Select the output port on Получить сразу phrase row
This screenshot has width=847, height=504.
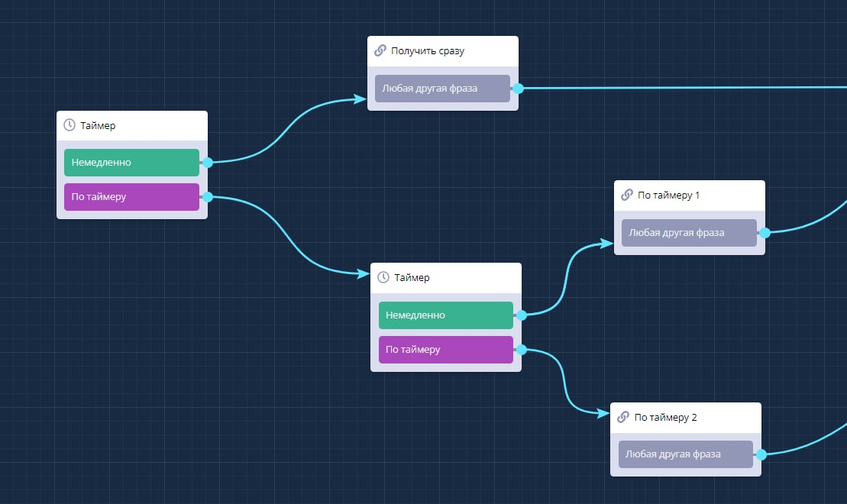(x=518, y=89)
